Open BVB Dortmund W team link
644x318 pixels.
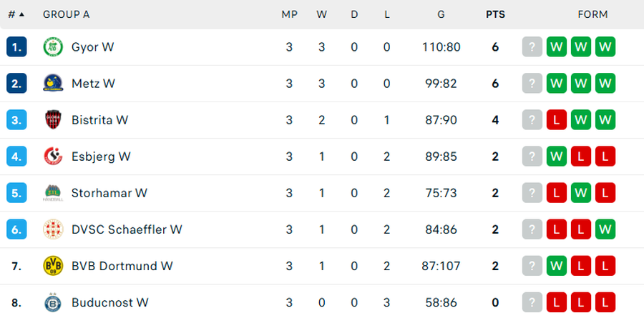click(122, 266)
